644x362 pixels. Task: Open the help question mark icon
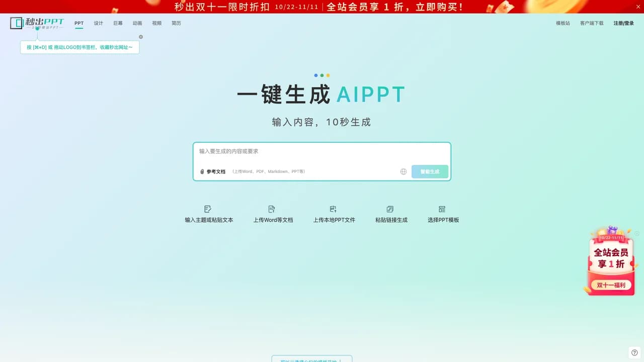pos(634,352)
